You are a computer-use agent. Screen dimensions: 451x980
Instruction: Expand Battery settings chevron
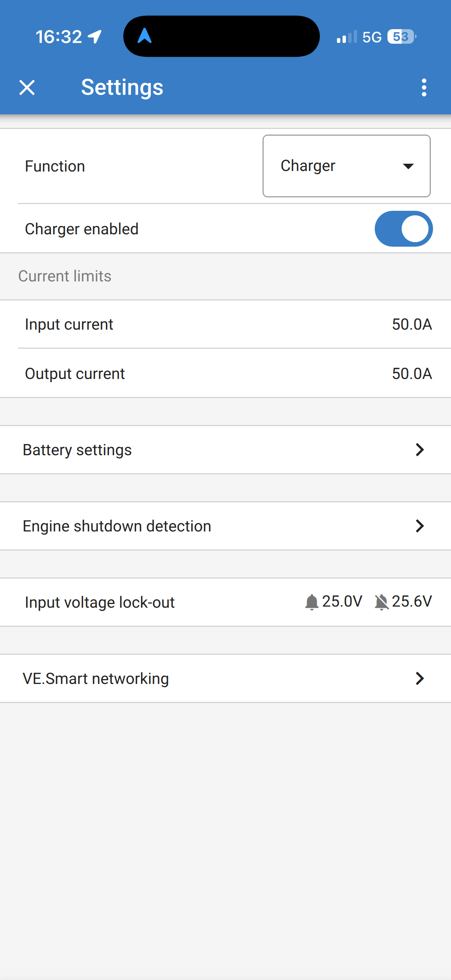[x=420, y=450]
